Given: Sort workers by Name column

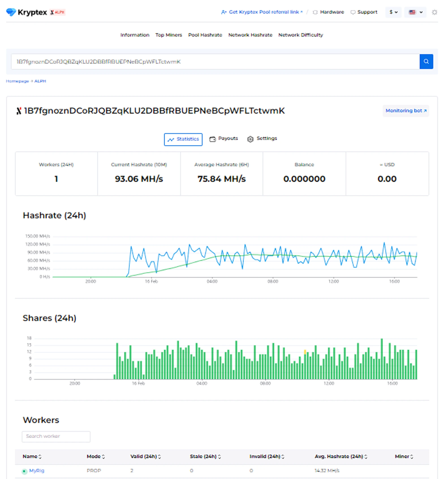Looking at the screenshot, I should click(32, 457).
